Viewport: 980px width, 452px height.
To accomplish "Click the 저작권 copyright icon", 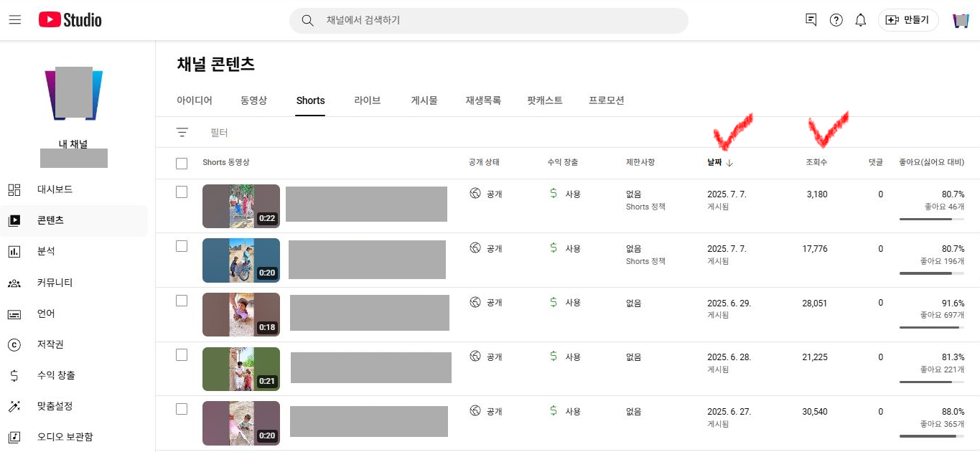I will [x=14, y=344].
